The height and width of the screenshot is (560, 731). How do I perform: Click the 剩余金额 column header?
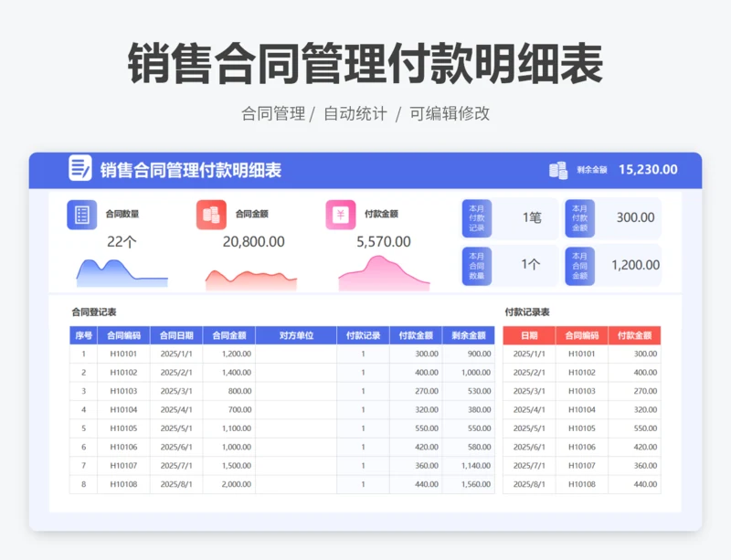pyautogui.click(x=469, y=335)
